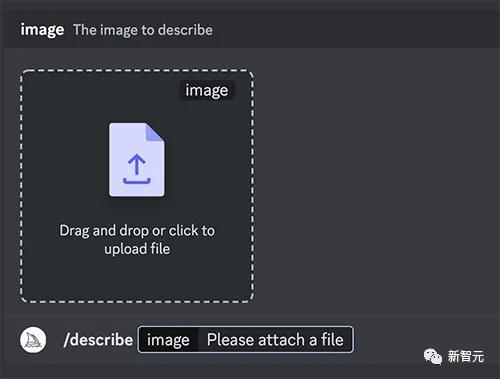Click the bold 'image' parameter header label
Image resolution: width=500 pixels, height=379 pixels.
point(42,30)
